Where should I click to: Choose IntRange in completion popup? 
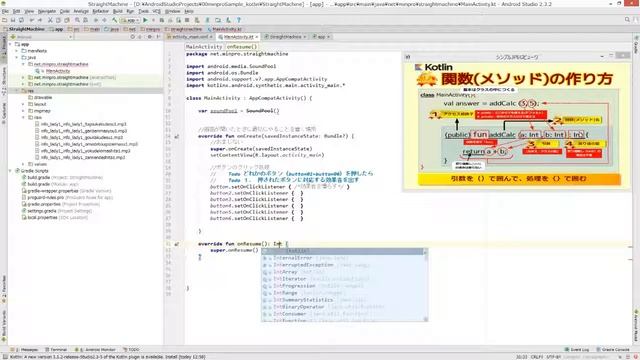pos(344,293)
